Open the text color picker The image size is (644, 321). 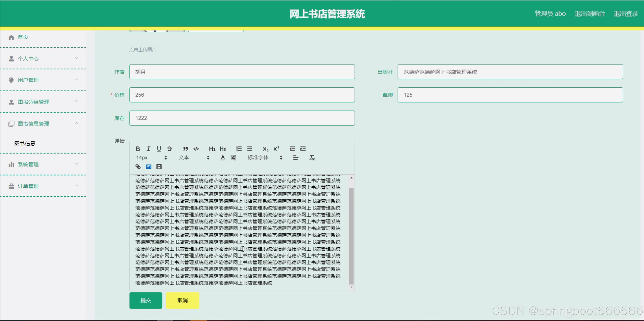pos(223,158)
